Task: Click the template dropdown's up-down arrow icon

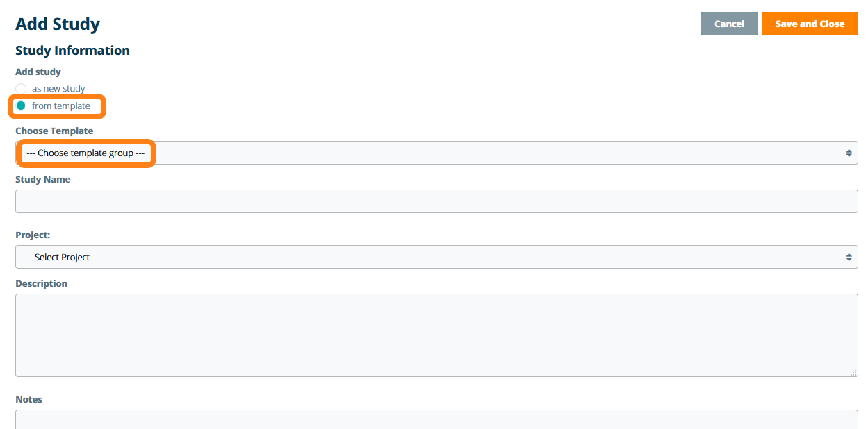Action: [849, 153]
